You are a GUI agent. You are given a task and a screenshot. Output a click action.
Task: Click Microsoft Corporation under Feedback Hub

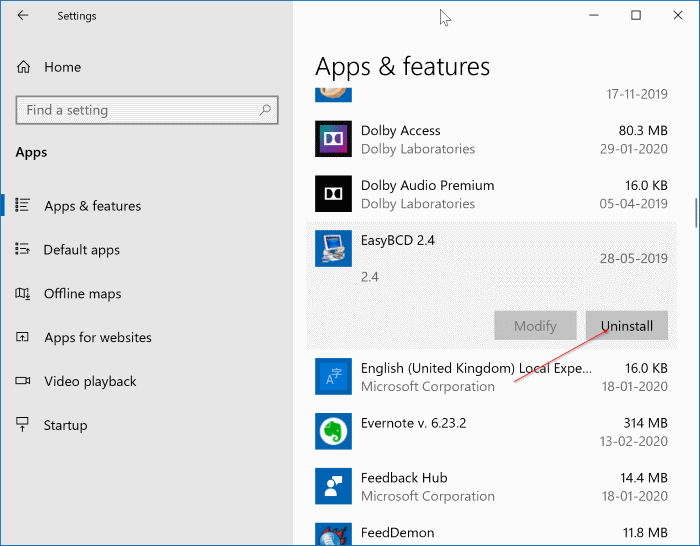(428, 496)
